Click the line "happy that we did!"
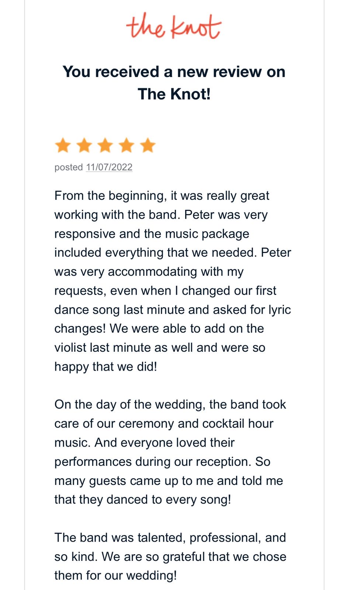 105,367
